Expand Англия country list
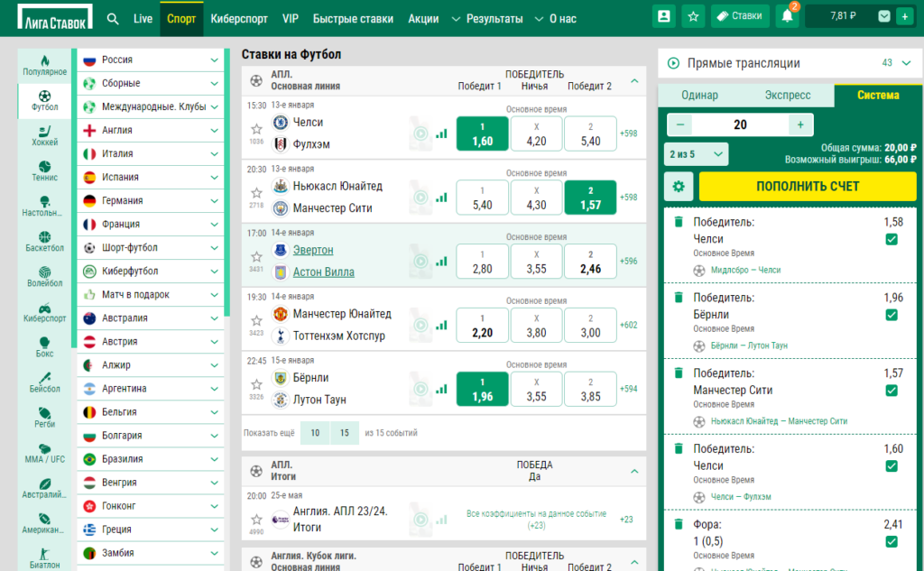Screen dimensions: 924x571 coord(151,130)
